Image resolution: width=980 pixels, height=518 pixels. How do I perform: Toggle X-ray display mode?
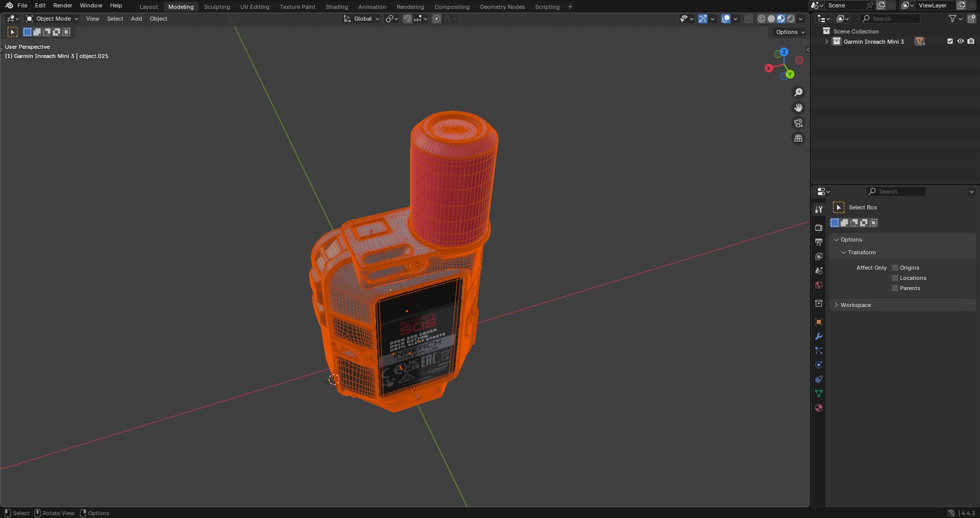[748, 19]
